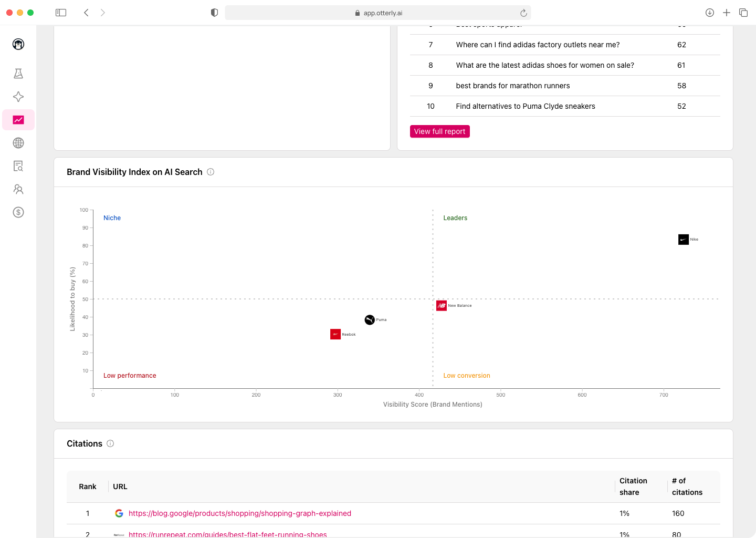756x538 pixels.
Task: Show tab overview icon
Action: coord(743,13)
